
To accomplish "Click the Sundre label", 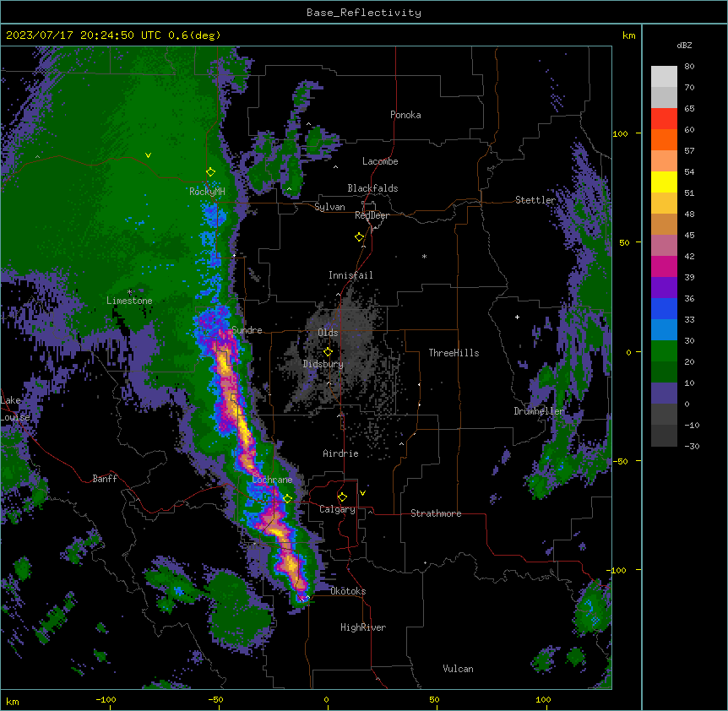I will [x=247, y=330].
